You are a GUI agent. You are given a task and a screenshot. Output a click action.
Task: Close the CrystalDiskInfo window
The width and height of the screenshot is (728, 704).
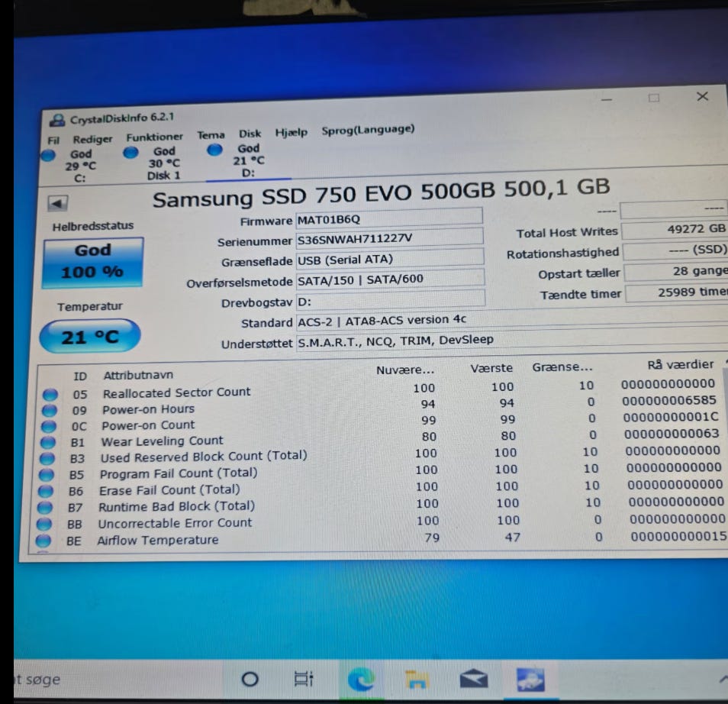(x=703, y=96)
